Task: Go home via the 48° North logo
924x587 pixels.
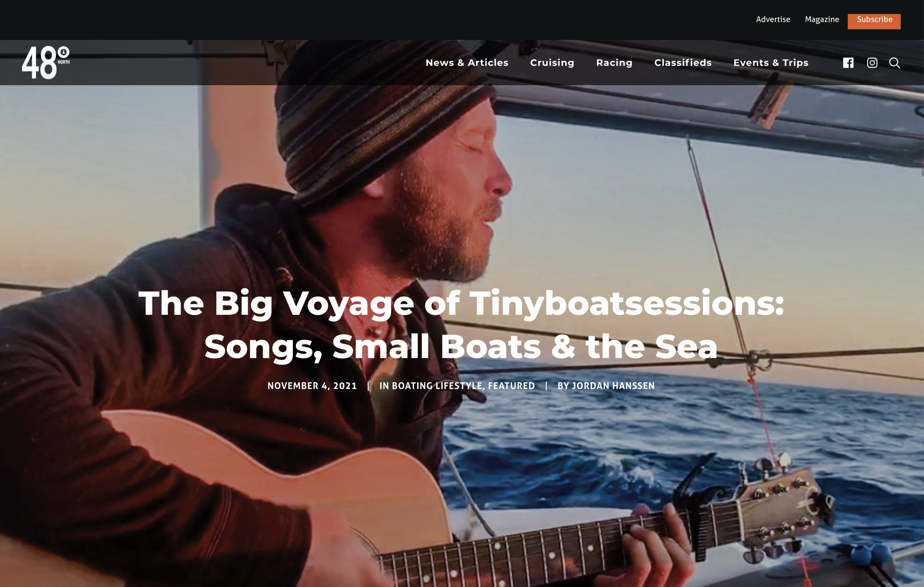Action: (46, 62)
